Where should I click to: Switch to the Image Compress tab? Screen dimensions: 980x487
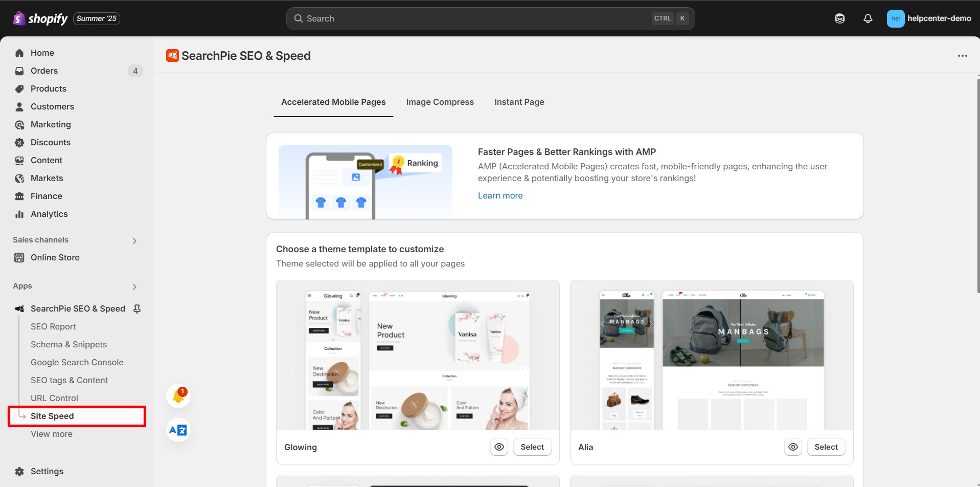pyautogui.click(x=440, y=102)
